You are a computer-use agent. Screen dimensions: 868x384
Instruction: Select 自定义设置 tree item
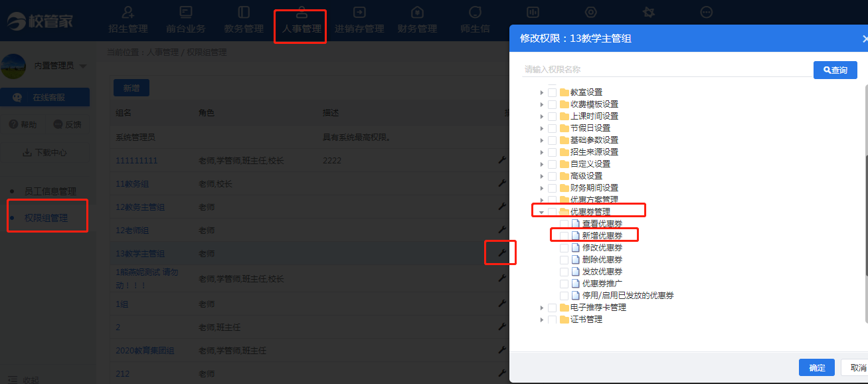[590, 164]
